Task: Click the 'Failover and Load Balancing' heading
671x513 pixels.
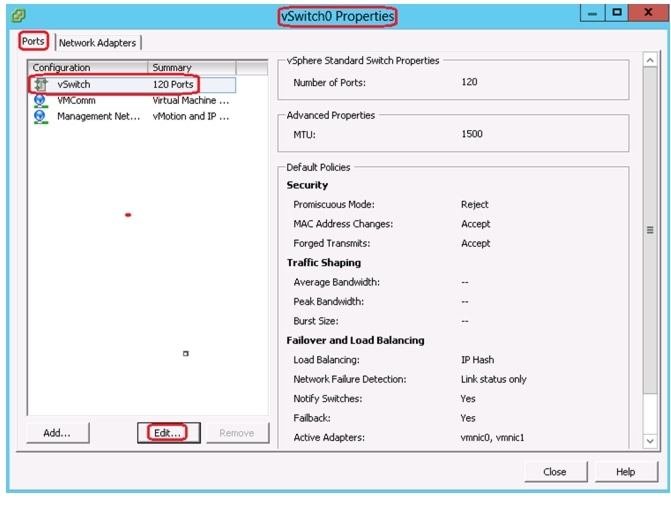Action: pos(356,341)
